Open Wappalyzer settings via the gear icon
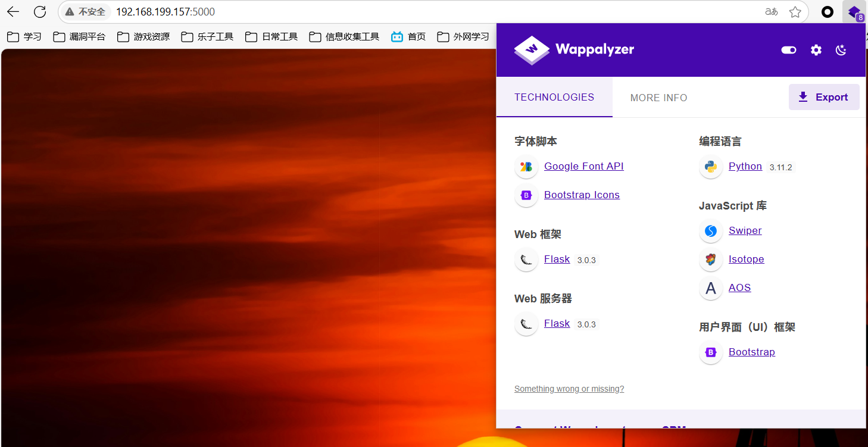 coord(816,50)
